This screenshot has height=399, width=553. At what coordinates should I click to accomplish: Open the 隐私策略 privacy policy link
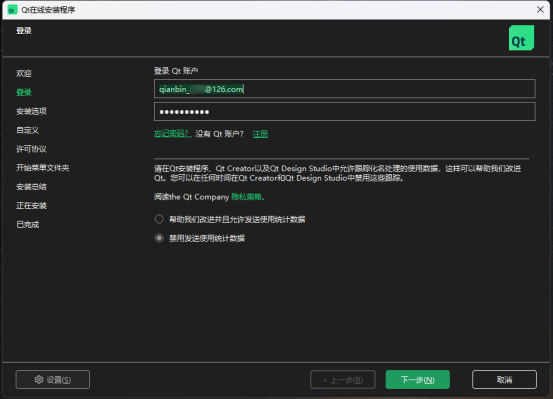(x=248, y=197)
